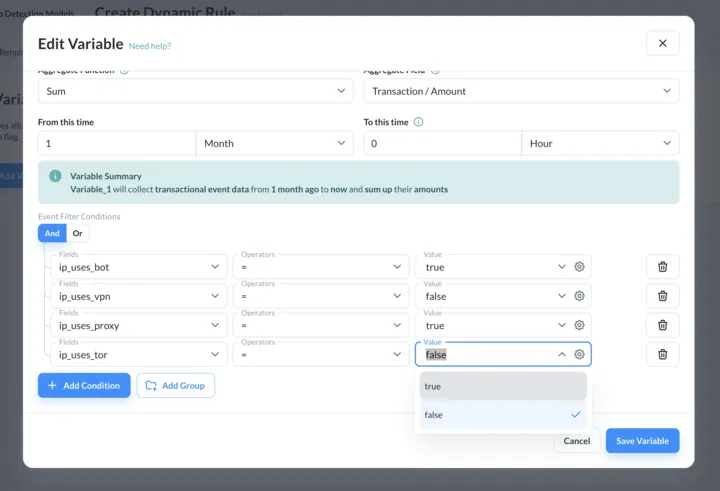Click the Cancel button
Image resolution: width=720 pixels, height=491 pixels.
(576, 441)
